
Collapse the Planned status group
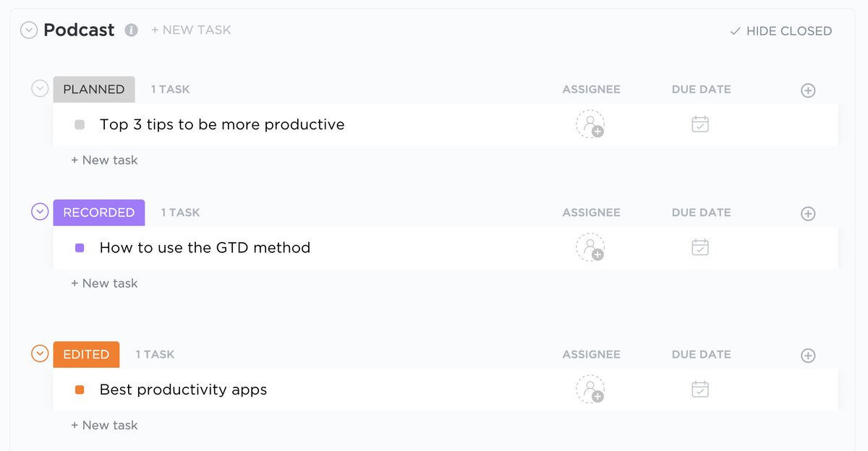pyautogui.click(x=40, y=88)
